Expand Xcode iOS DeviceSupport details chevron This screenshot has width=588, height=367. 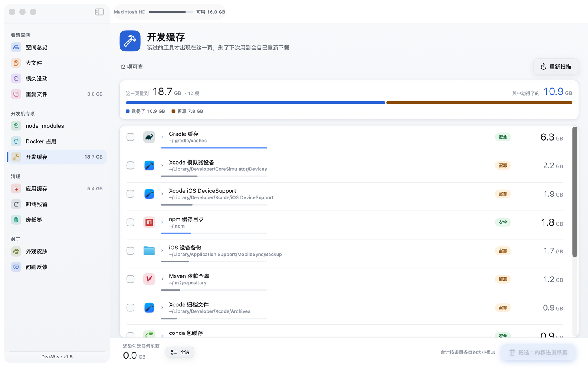point(162,194)
